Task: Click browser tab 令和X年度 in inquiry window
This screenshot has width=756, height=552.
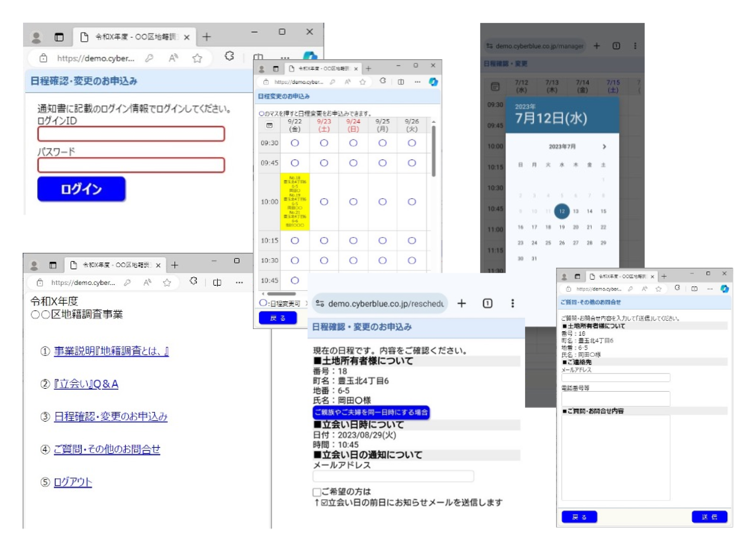Action: 622,277
